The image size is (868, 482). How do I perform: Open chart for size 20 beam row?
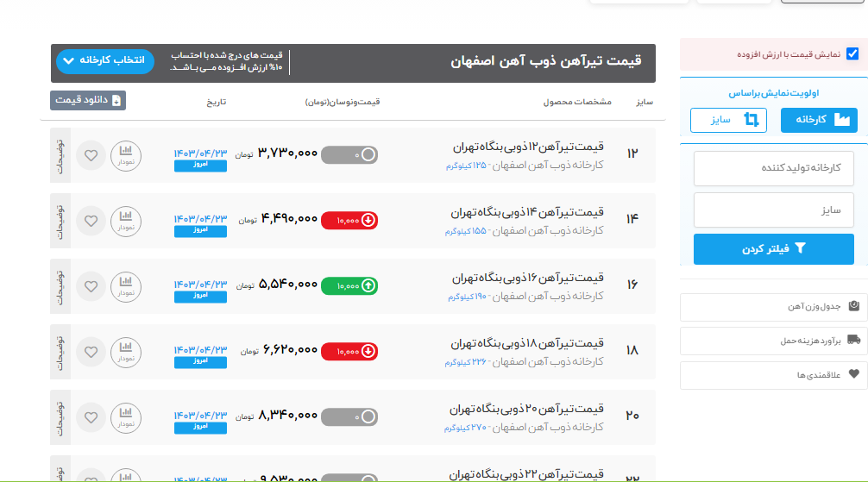[126, 416]
